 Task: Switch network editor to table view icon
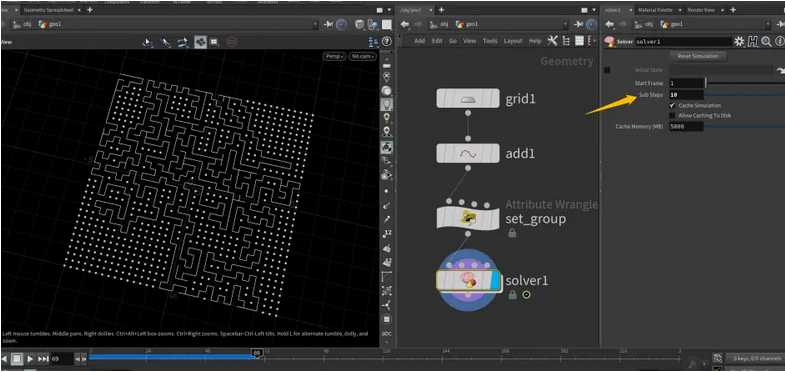[x=579, y=41]
